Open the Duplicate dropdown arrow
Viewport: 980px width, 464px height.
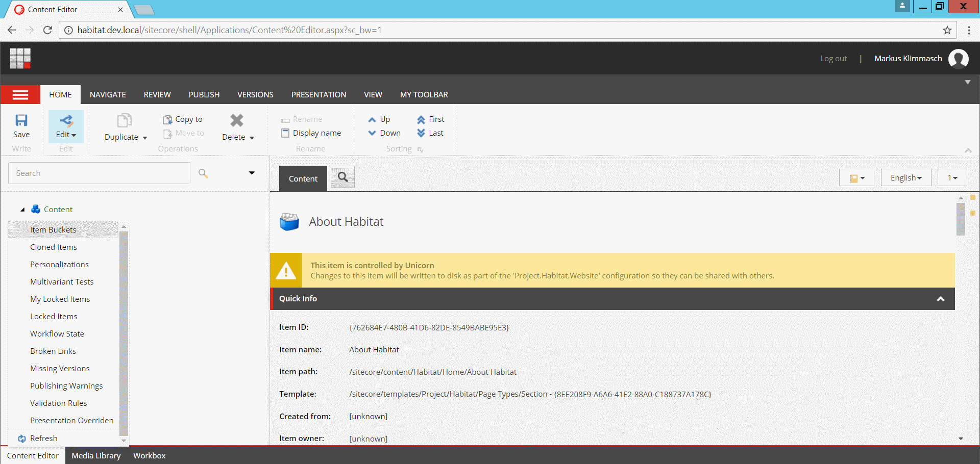[145, 138]
